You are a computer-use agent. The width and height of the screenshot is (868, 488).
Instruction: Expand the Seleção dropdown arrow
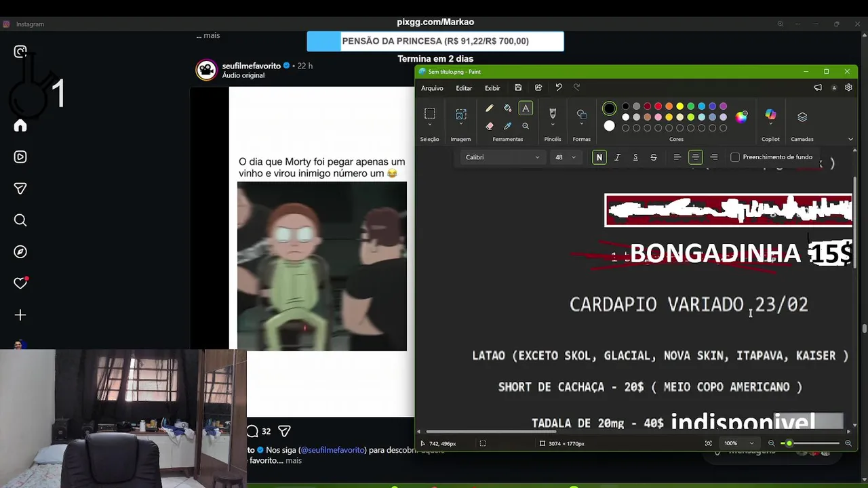tap(430, 125)
